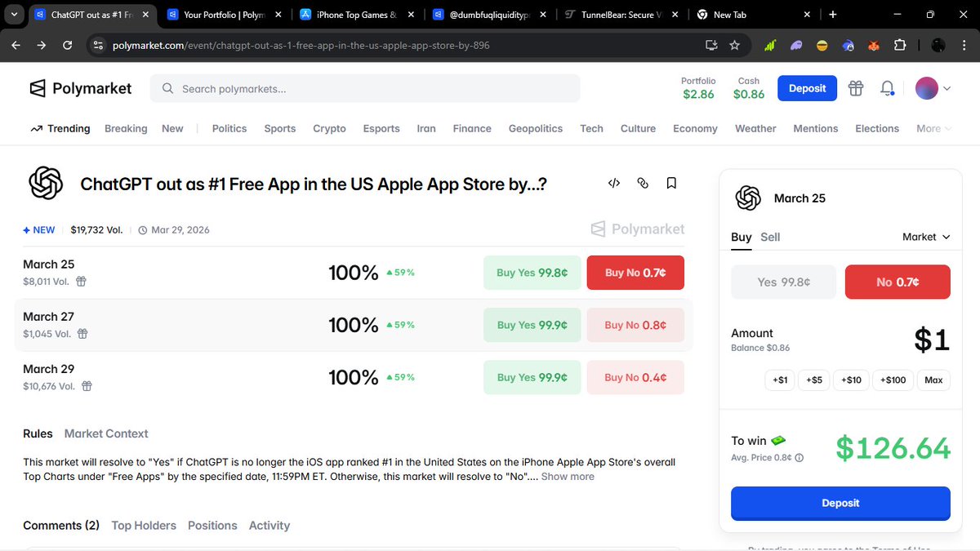This screenshot has width=980, height=551.
Task: Select the Yes 99.8¢ outcome in order panel
Action: click(783, 282)
